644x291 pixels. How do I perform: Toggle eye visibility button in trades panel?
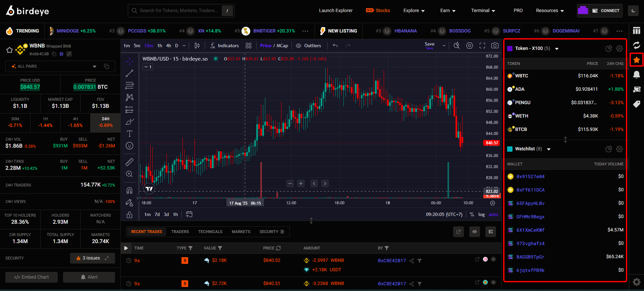point(475,232)
